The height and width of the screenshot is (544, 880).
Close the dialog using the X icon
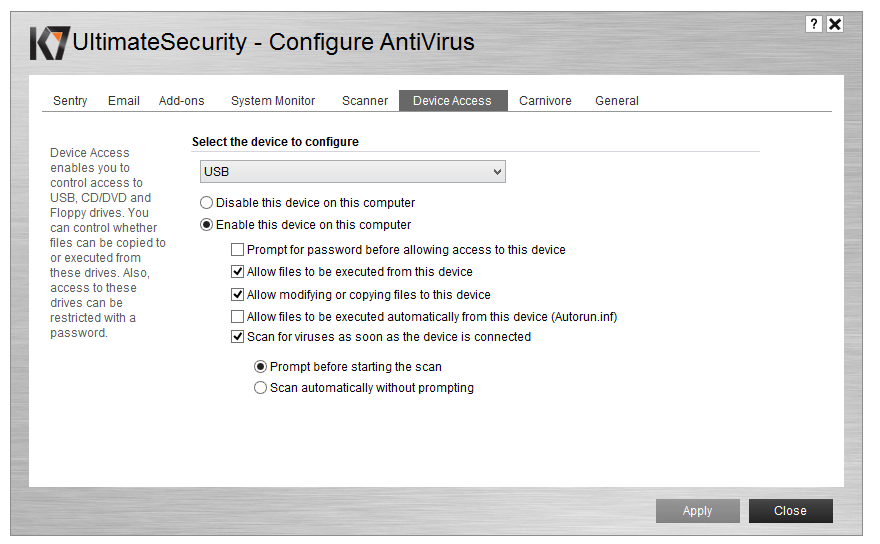point(835,24)
